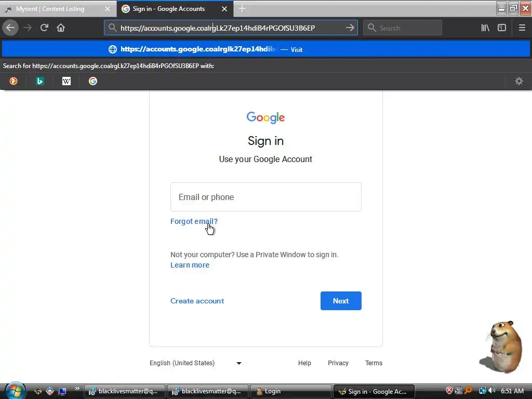
Task: Open a new tab with plus button
Action: click(242, 8)
